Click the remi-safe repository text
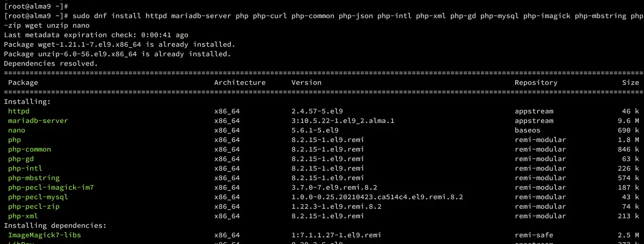 pyautogui.click(x=534, y=235)
